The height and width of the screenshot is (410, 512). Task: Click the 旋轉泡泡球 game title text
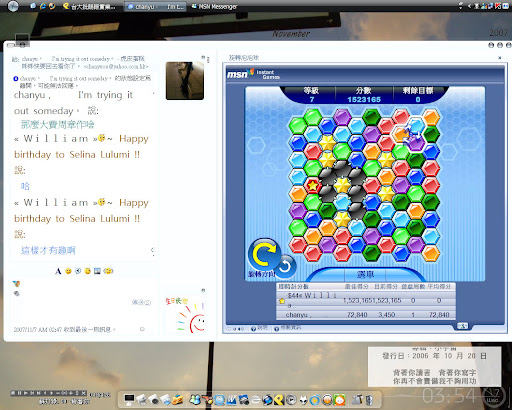244,58
